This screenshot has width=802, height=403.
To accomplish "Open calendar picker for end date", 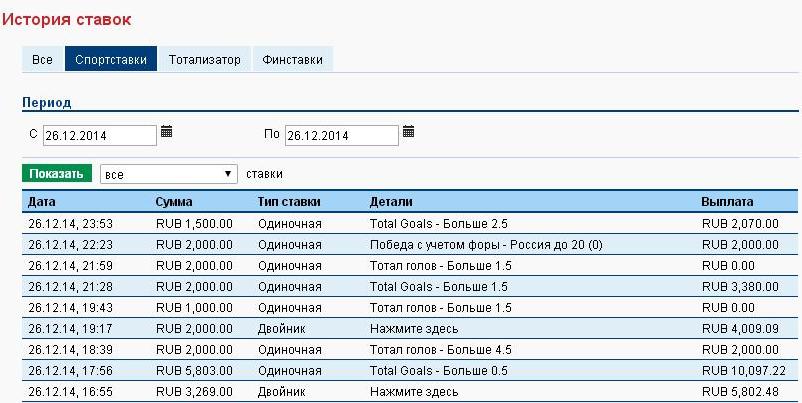I will tap(408, 132).
